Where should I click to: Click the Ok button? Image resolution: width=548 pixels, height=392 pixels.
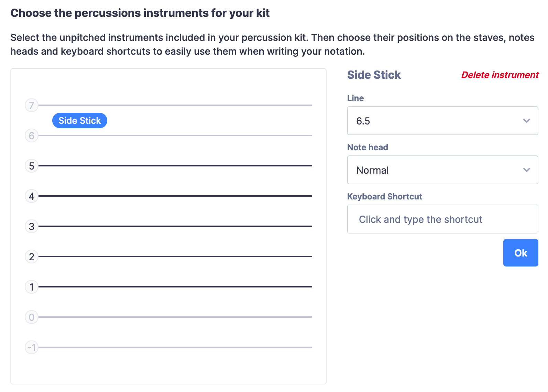520,253
